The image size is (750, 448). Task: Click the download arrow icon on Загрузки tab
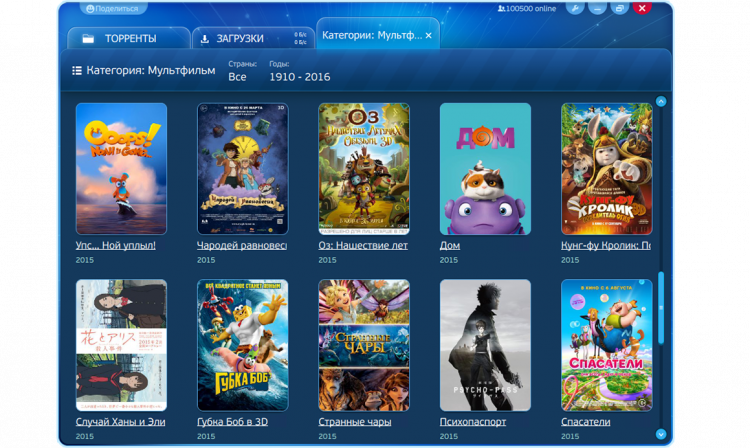coord(205,39)
